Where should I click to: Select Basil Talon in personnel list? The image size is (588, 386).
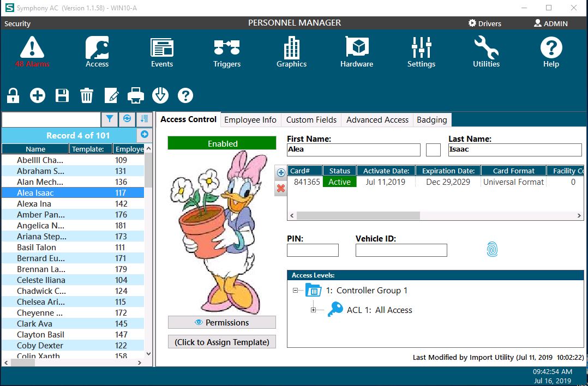click(73, 248)
